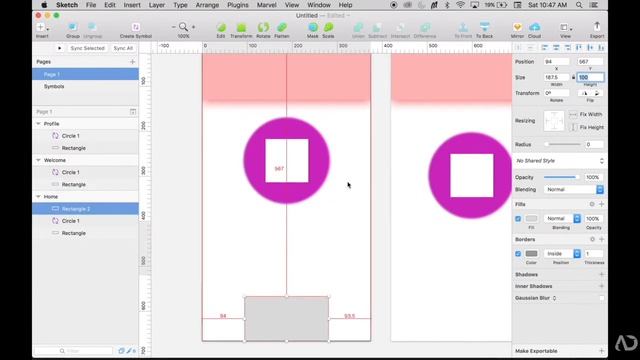This screenshot has height=360, width=640.
Task: Click the Radius slider
Action: click(563, 144)
